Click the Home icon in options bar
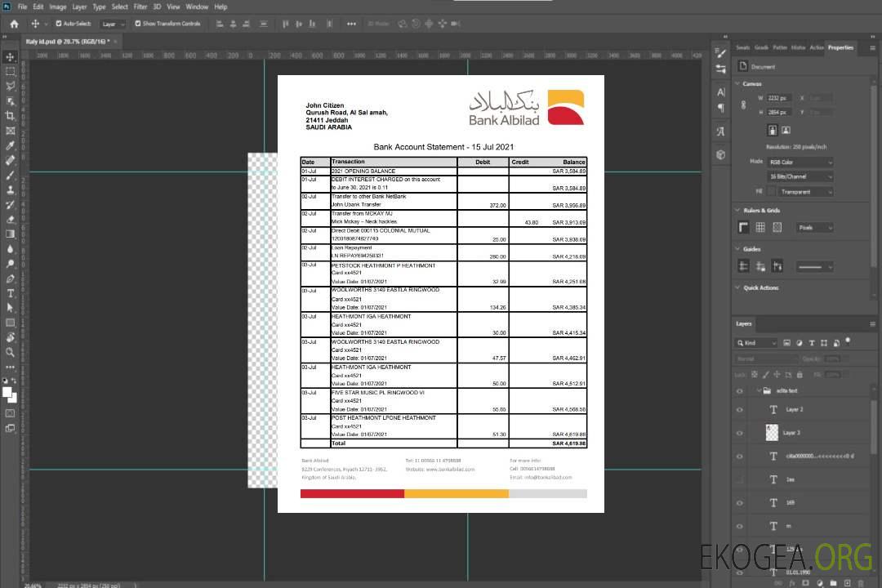The image size is (882, 588). [x=14, y=24]
